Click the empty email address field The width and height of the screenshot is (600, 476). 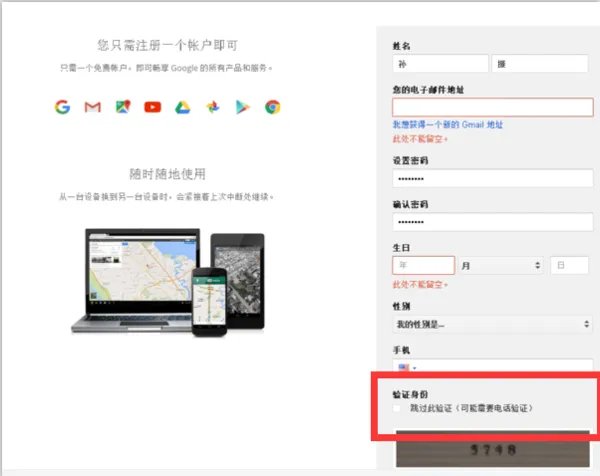(493, 107)
